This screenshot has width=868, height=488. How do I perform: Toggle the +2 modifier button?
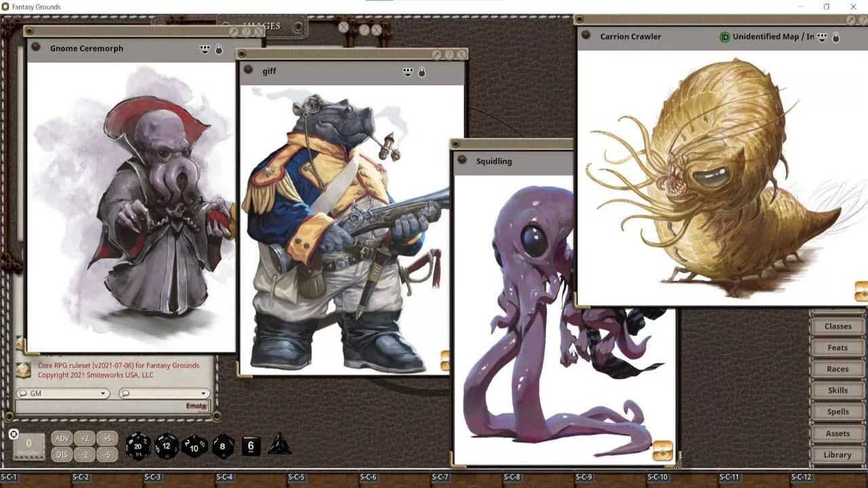[x=84, y=439]
